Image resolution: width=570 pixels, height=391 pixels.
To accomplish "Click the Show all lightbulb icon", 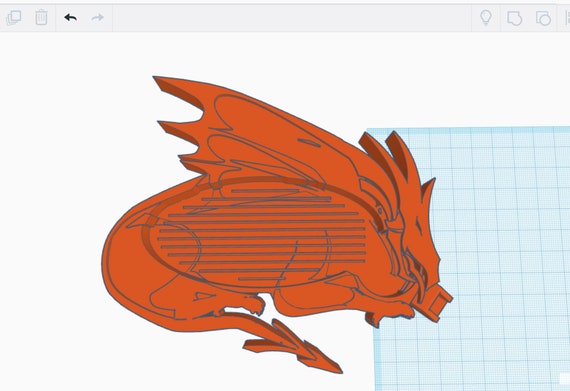I will (486, 17).
